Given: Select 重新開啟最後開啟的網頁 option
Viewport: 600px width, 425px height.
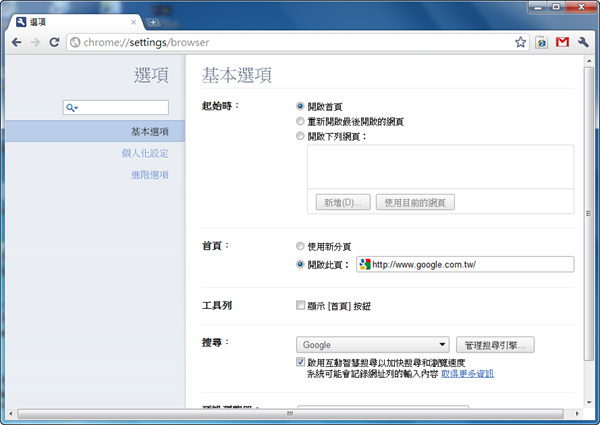Looking at the screenshot, I should click(x=300, y=121).
